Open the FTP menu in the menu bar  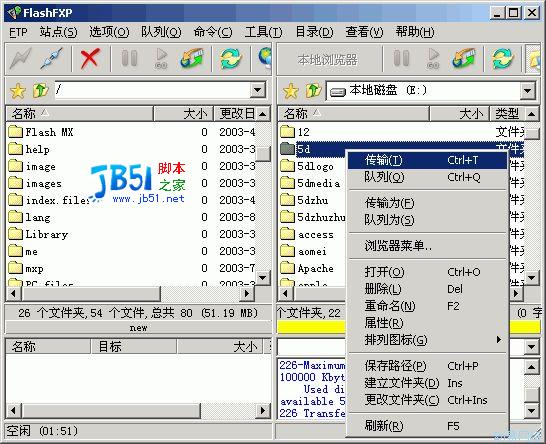[x=18, y=32]
